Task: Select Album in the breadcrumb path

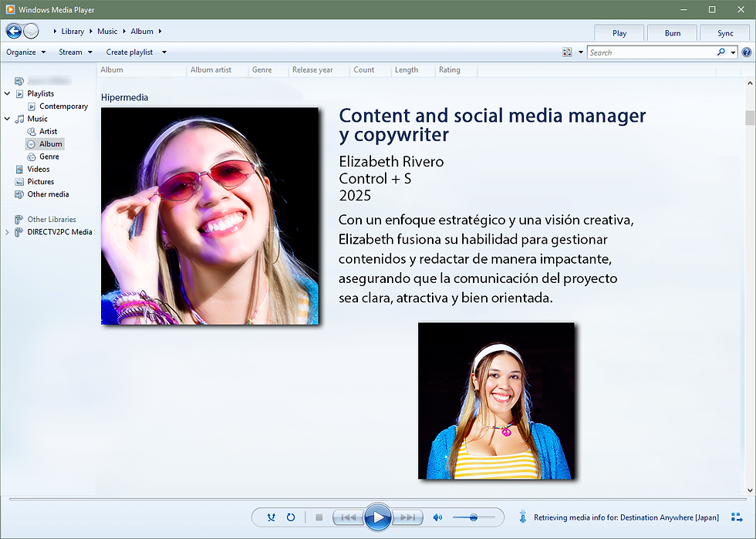Action: [x=142, y=32]
